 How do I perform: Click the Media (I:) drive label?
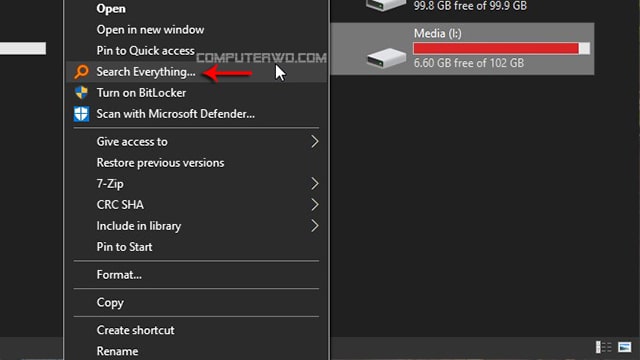coord(438,33)
